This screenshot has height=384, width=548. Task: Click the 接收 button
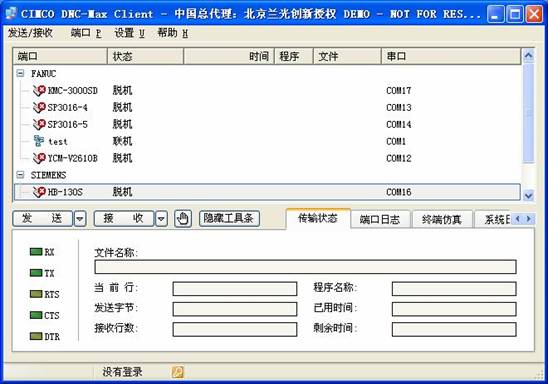tap(124, 219)
